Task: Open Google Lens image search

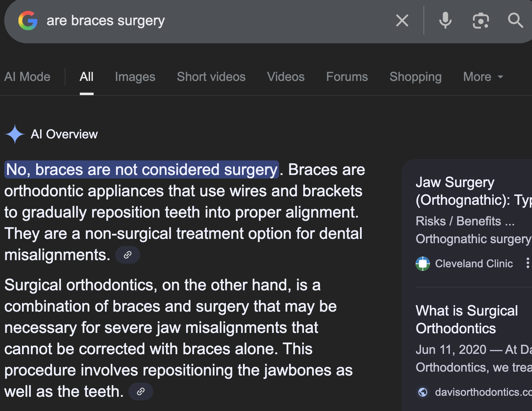Action: 481,21
